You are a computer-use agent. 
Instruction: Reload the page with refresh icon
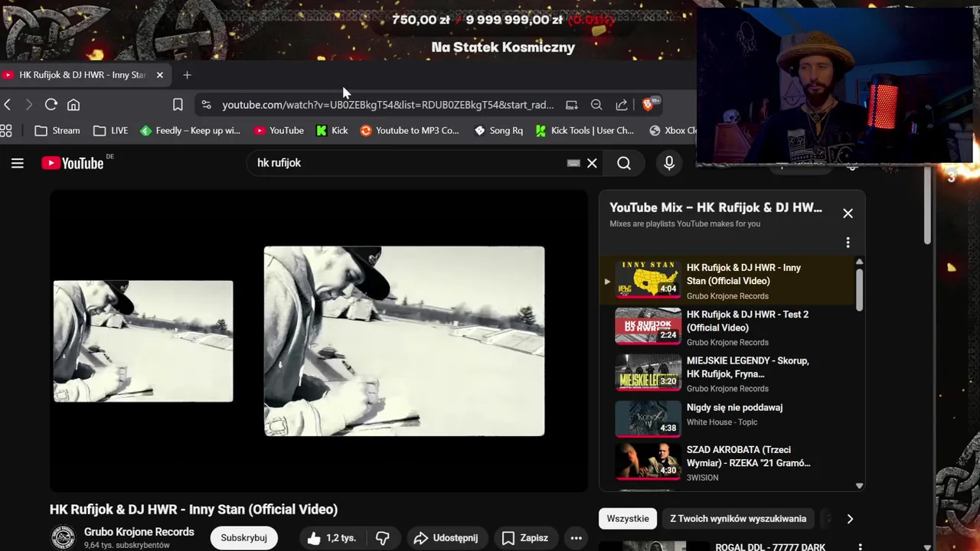(51, 105)
